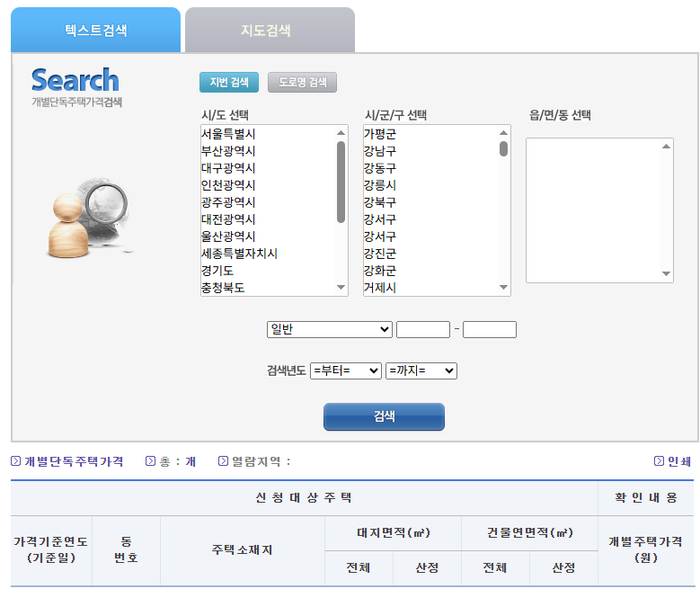Click the 읍/면/동 list scroll down arrow
This screenshot has width=700, height=598.
(x=666, y=273)
